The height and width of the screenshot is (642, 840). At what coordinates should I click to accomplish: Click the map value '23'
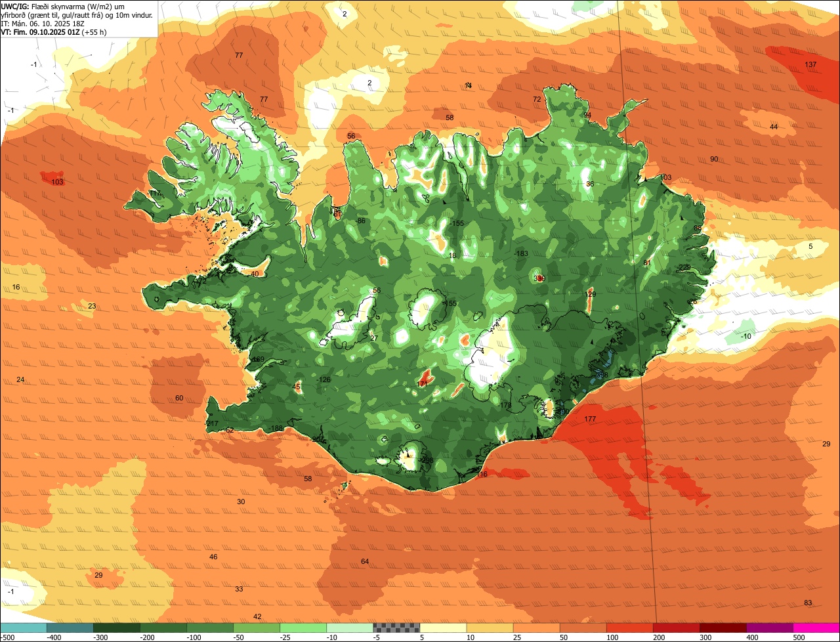tap(92, 306)
